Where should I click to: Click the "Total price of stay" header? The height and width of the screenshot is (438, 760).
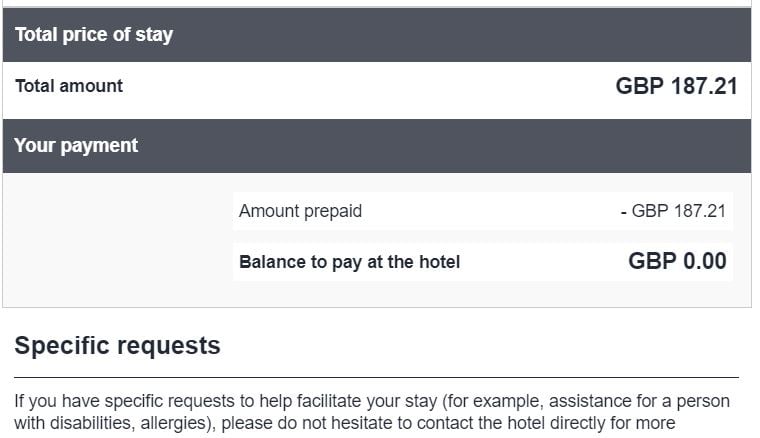94,35
